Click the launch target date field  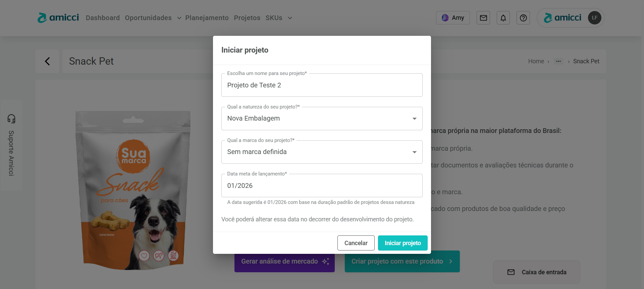coord(322,186)
